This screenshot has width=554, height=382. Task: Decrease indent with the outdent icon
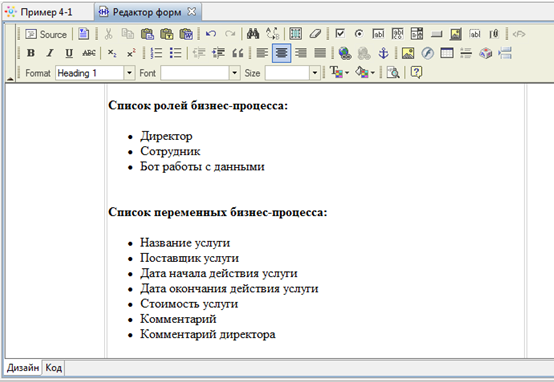(x=199, y=53)
